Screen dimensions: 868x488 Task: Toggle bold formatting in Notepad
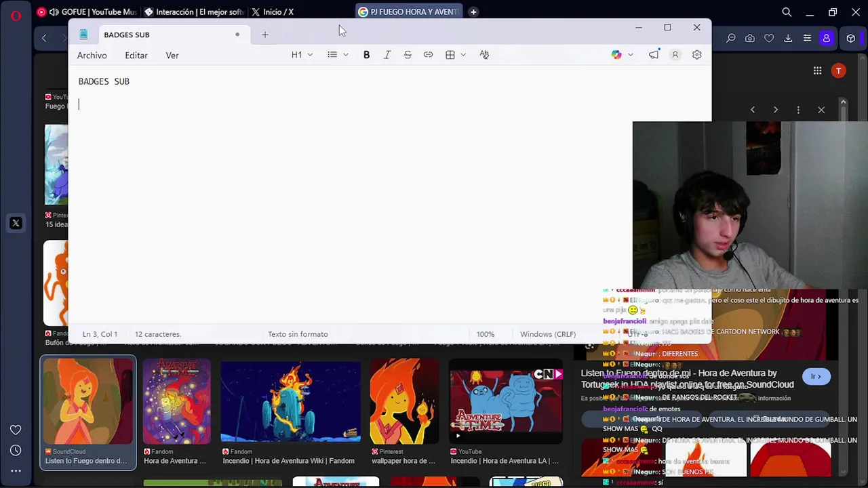click(x=366, y=55)
